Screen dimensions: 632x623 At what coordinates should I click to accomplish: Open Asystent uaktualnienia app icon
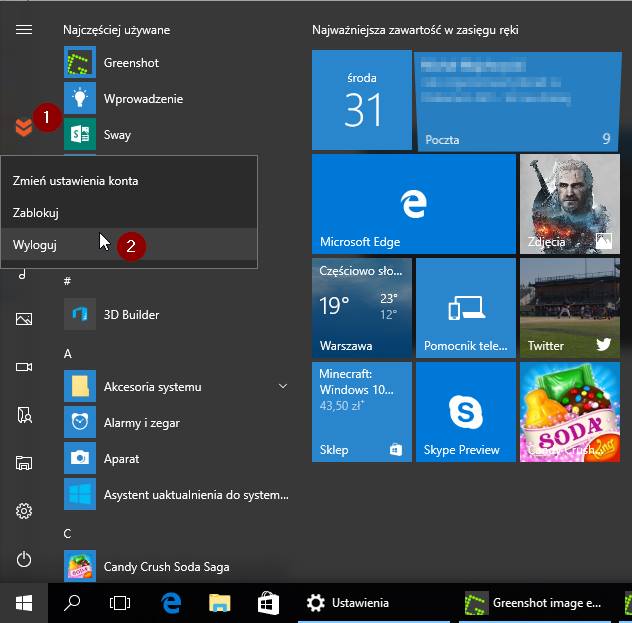pos(80,494)
